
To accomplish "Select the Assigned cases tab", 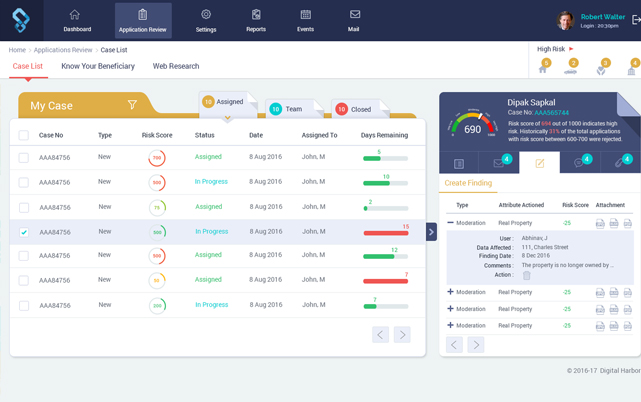I will click(228, 102).
